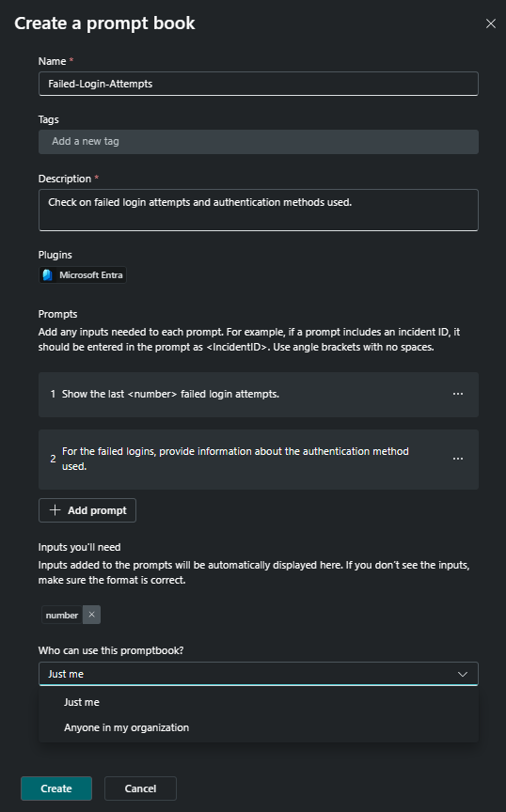Click the Add a new tag field
Image resolution: width=506 pixels, height=812 pixels.
259,141
